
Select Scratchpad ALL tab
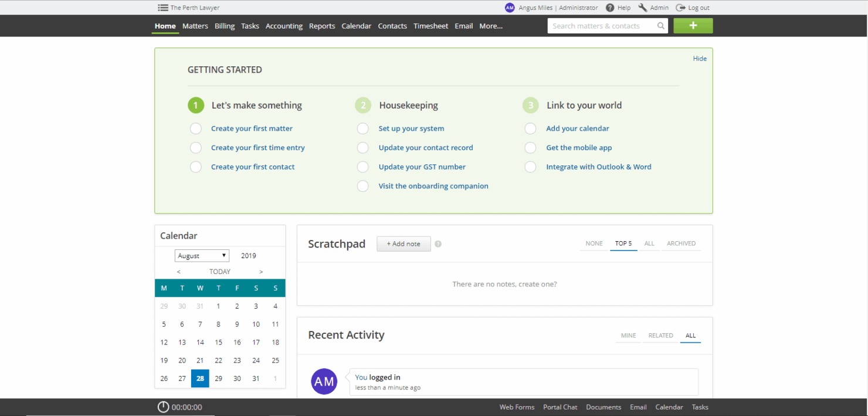click(649, 243)
